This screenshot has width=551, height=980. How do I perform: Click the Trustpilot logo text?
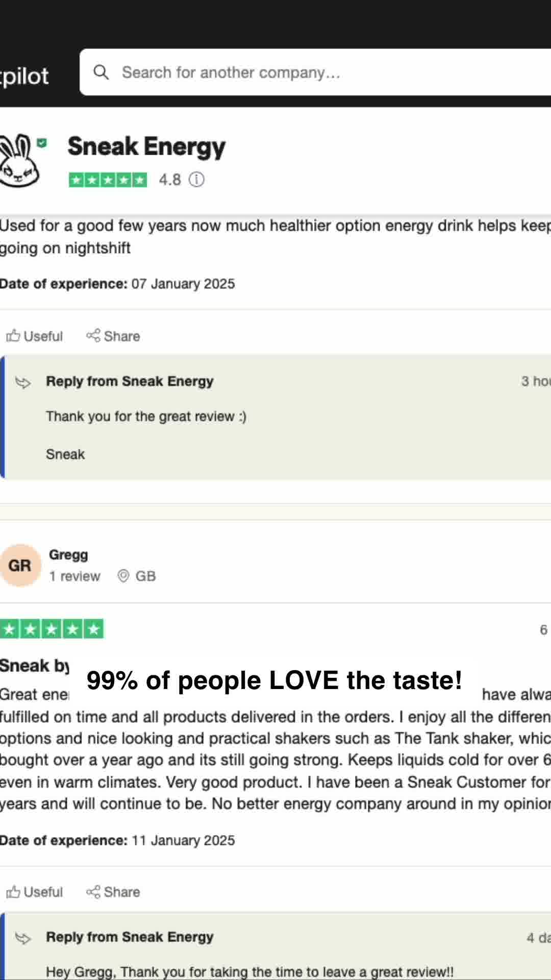tap(24, 77)
